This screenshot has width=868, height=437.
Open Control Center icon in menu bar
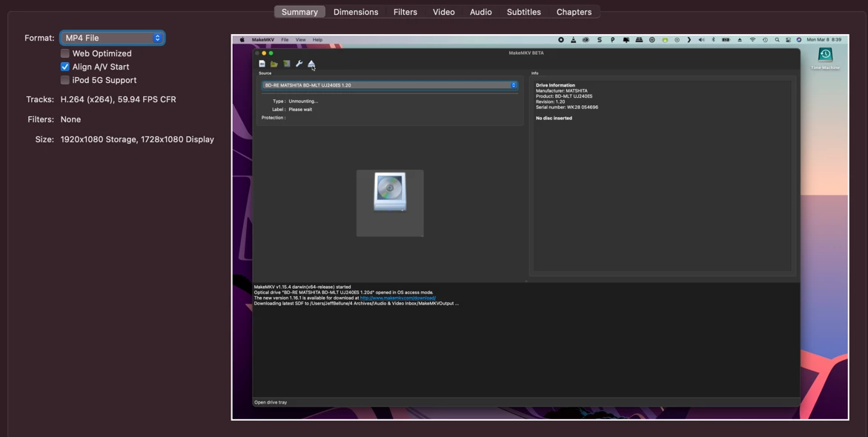click(788, 40)
